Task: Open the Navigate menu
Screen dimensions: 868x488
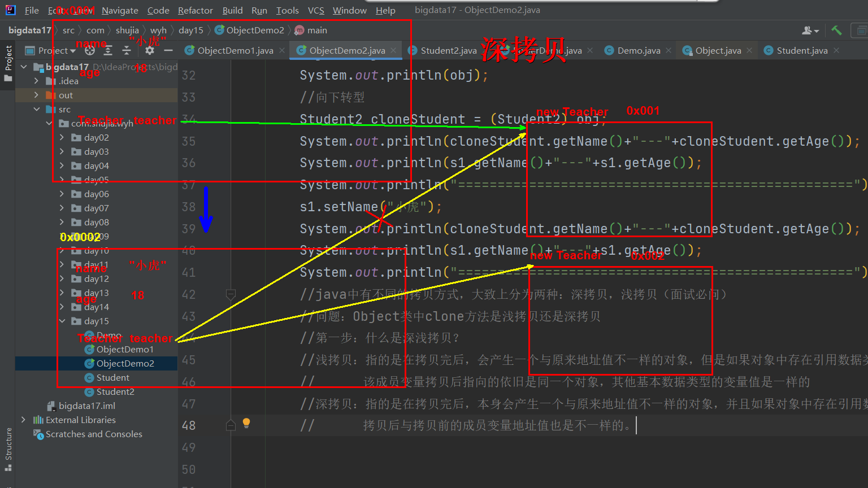Action: (120, 10)
